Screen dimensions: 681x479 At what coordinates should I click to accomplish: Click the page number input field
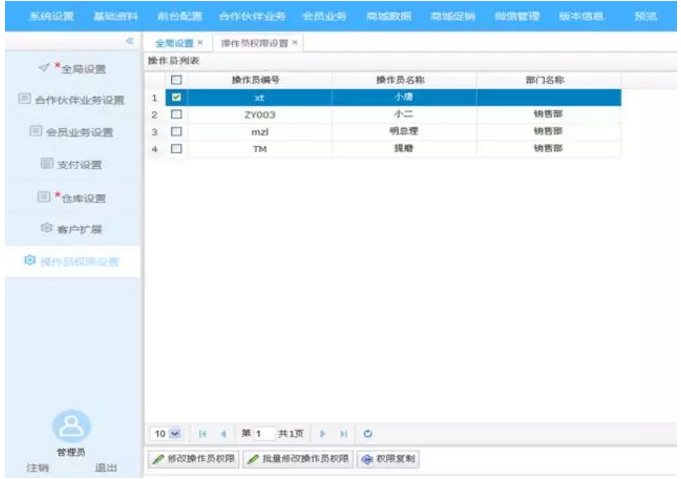click(264, 434)
